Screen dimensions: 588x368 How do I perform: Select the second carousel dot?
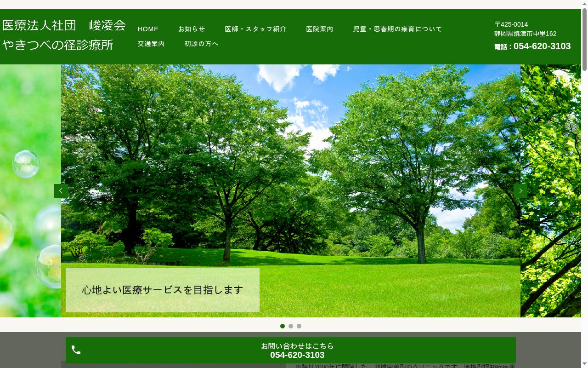pyautogui.click(x=291, y=326)
